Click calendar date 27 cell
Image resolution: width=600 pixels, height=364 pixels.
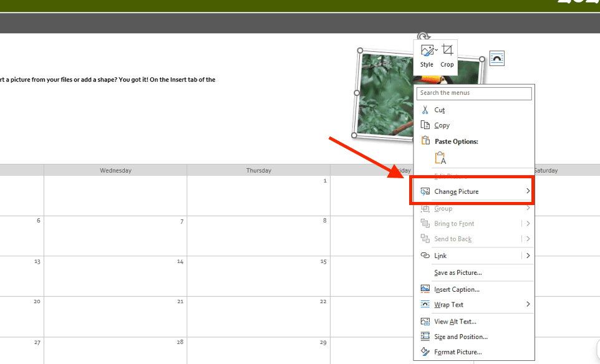pyautogui.click(x=37, y=343)
